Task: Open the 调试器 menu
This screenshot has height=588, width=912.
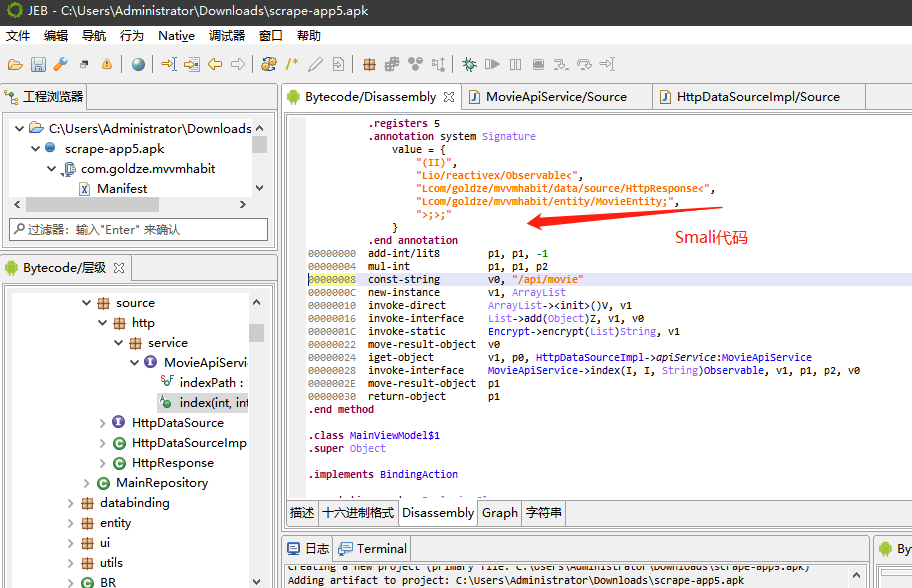Action: click(227, 35)
